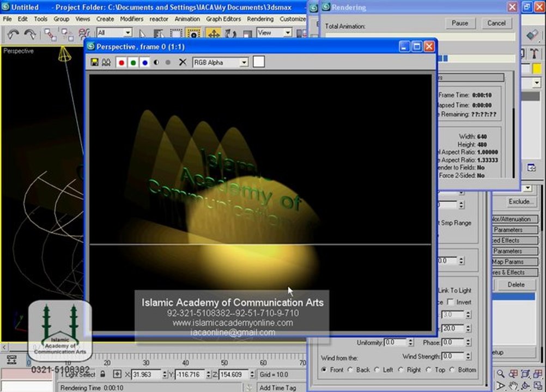
Task: Click the X coordinate field 31.963
Action: [146, 375]
